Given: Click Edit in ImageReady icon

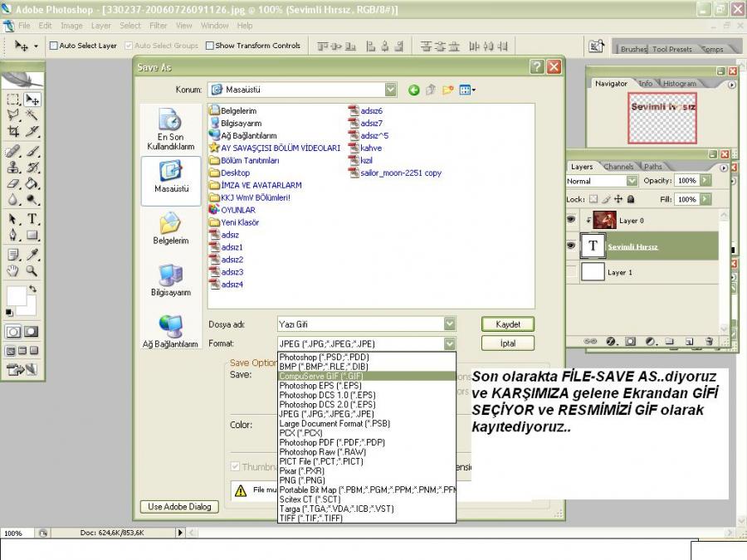Looking at the screenshot, I should click(x=22, y=369).
